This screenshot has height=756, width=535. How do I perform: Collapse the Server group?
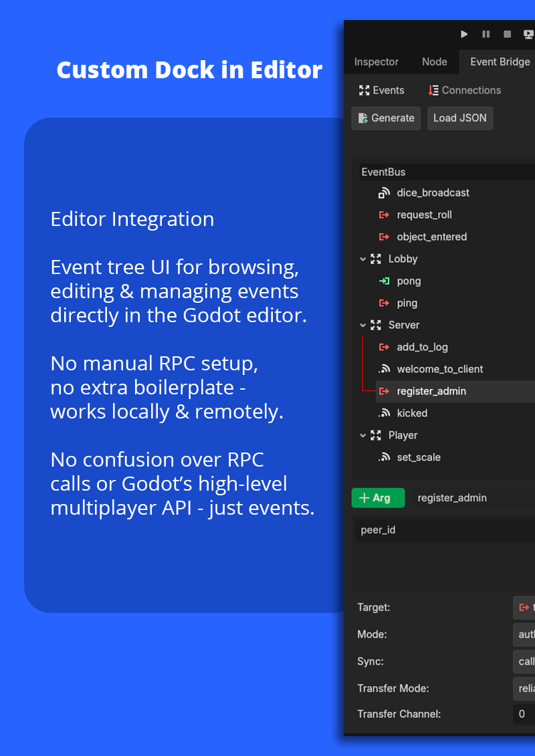pyautogui.click(x=362, y=326)
